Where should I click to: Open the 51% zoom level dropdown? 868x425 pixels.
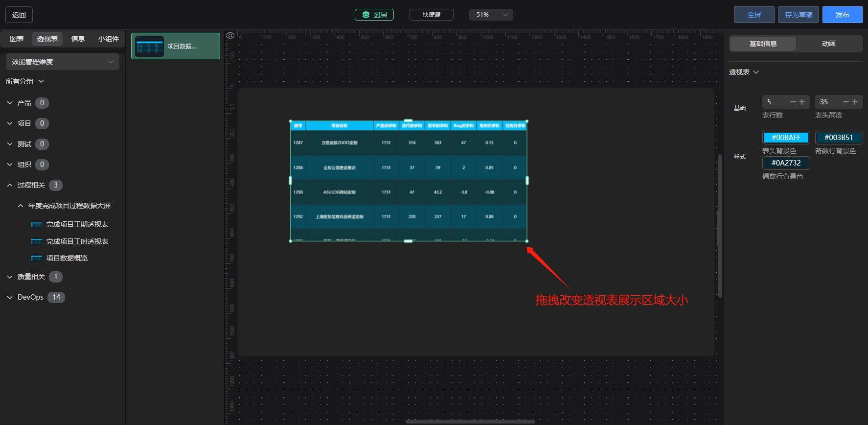pos(491,15)
